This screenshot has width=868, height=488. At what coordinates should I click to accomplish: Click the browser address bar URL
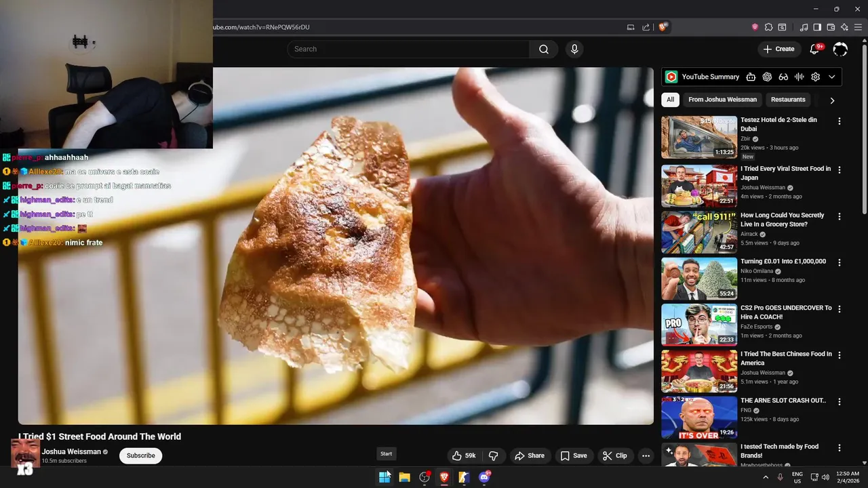pyautogui.click(x=261, y=27)
